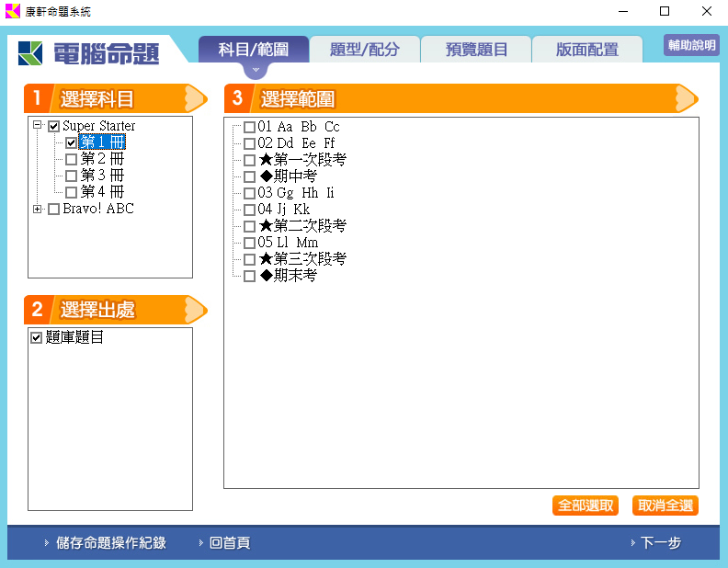This screenshot has height=568, width=728.
Task: Tick the 第 2 冊 checkbox
Action: [71, 159]
